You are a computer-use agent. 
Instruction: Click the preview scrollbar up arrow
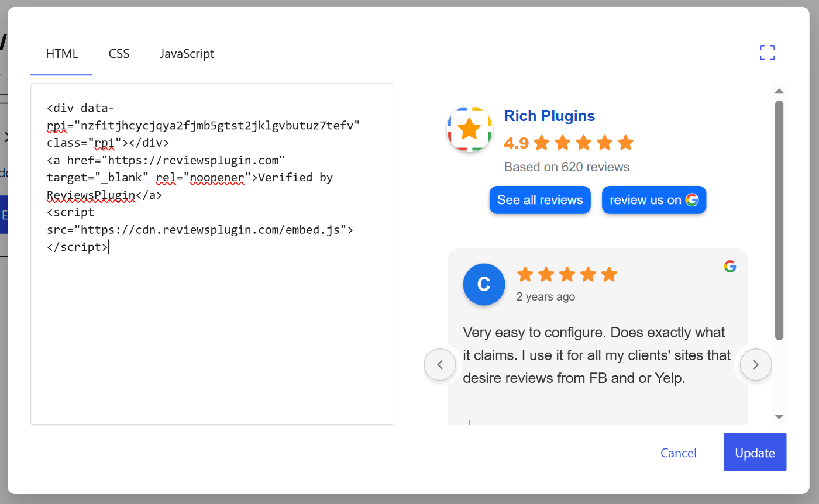click(x=779, y=91)
